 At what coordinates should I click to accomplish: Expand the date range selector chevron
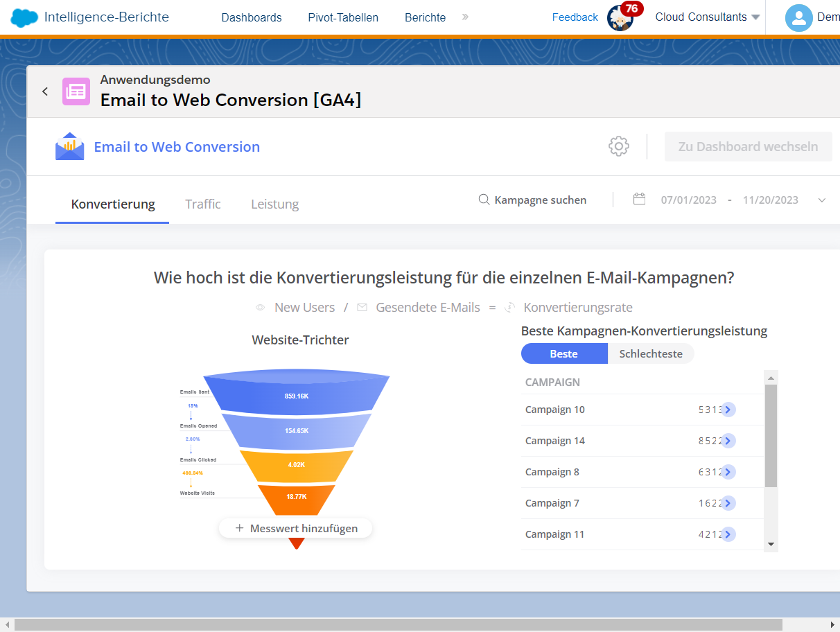click(822, 200)
